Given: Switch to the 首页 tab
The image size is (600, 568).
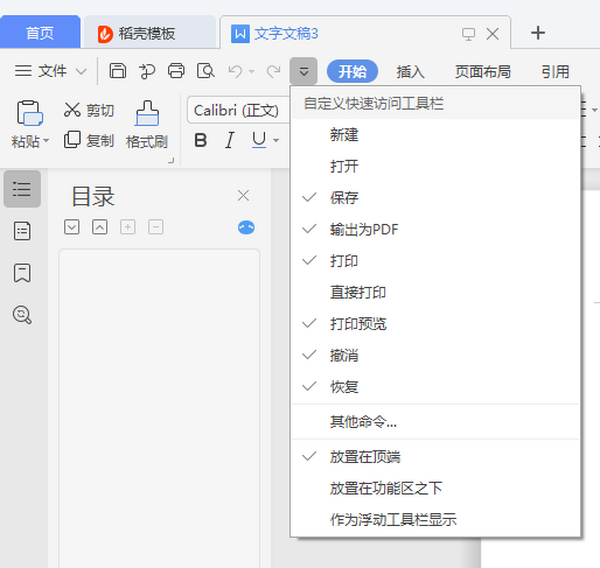Looking at the screenshot, I should pyautogui.click(x=40, y=33).
